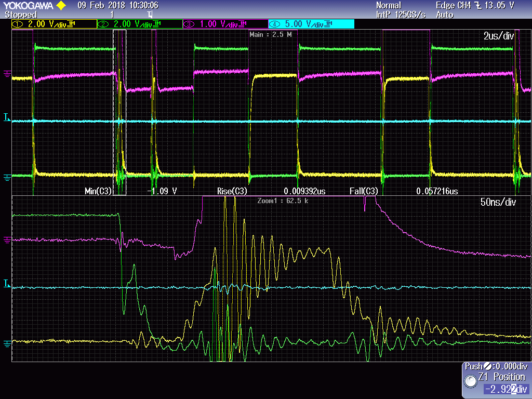This screenshot has width=532, height=399.
Task: Select channel 1 label 2.00 V/div
Action: tap(54, 24)
